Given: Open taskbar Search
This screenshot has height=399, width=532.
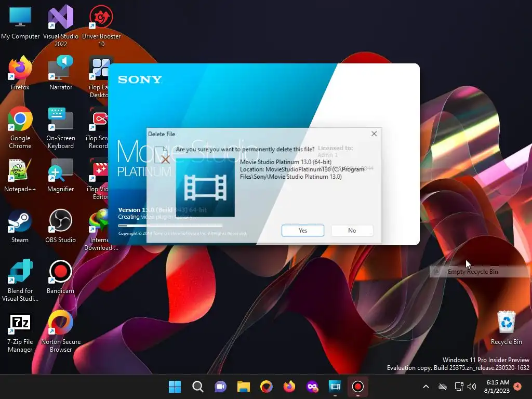Looking at the screenshot, I should [198, 387].
